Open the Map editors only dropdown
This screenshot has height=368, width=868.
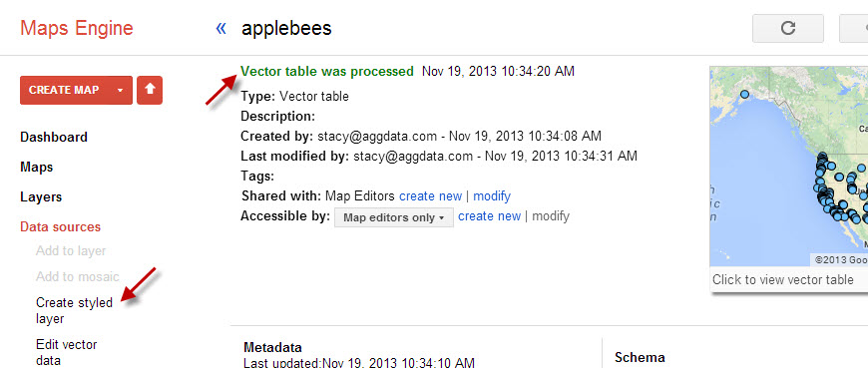tap(393, 217)
